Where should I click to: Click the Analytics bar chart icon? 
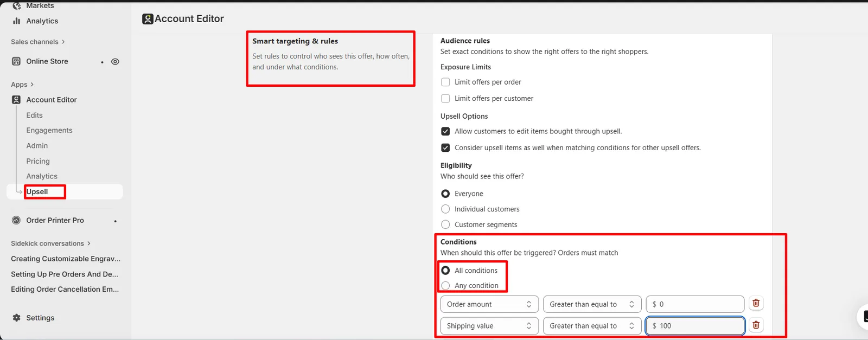(16, 21)
